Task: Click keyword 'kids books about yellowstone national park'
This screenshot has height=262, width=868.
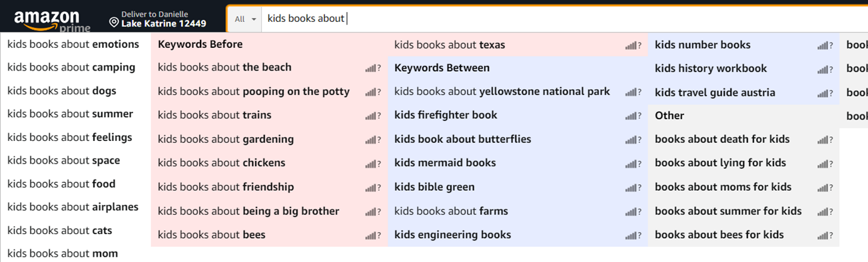Action: click(502, 92)
